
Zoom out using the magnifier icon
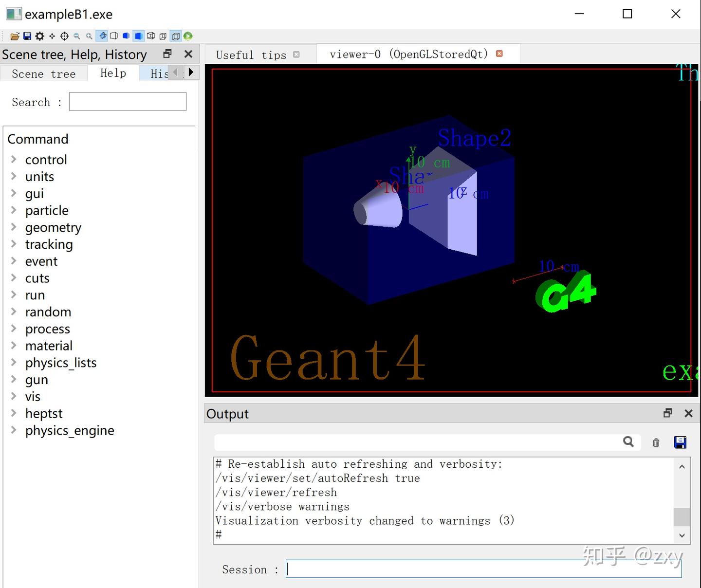(76, 36)
